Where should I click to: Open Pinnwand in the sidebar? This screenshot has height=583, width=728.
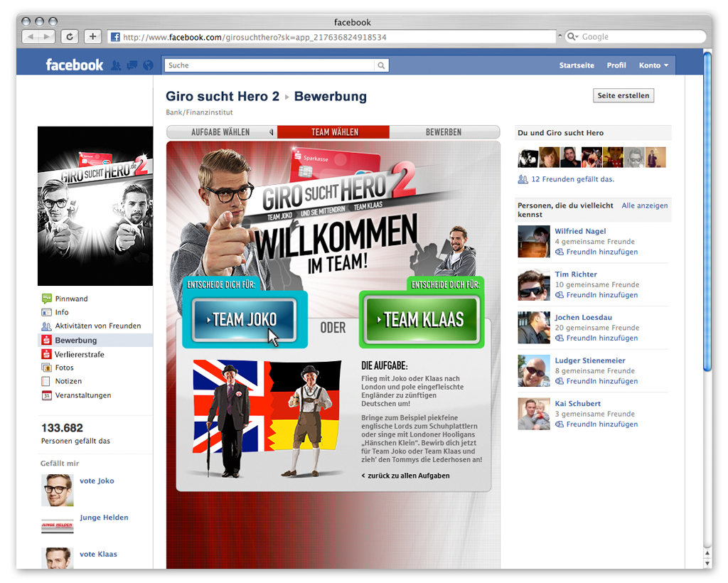(71, 299)
